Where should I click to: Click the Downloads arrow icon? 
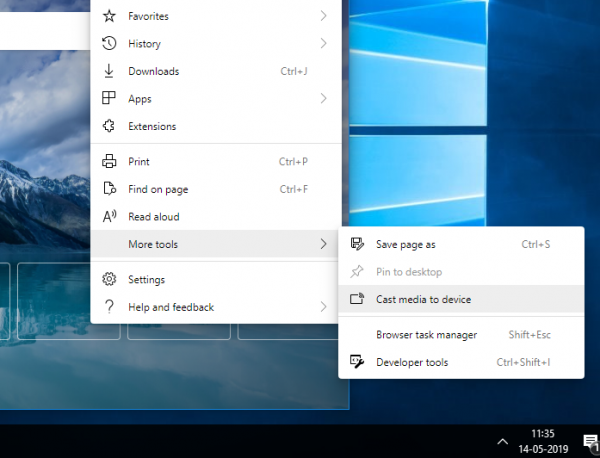(110, 71)
